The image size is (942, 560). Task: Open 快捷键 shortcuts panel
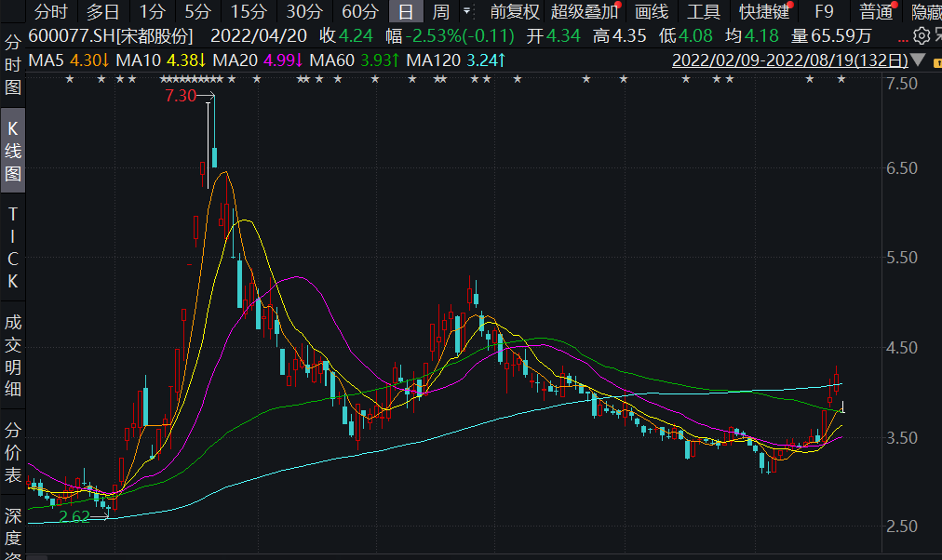click(763, 12)
